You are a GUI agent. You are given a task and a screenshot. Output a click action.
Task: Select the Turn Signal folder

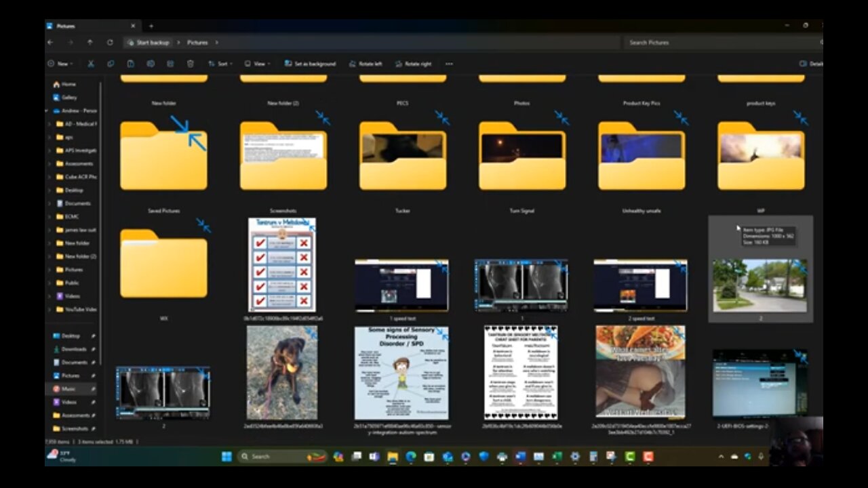click(522, 157)
